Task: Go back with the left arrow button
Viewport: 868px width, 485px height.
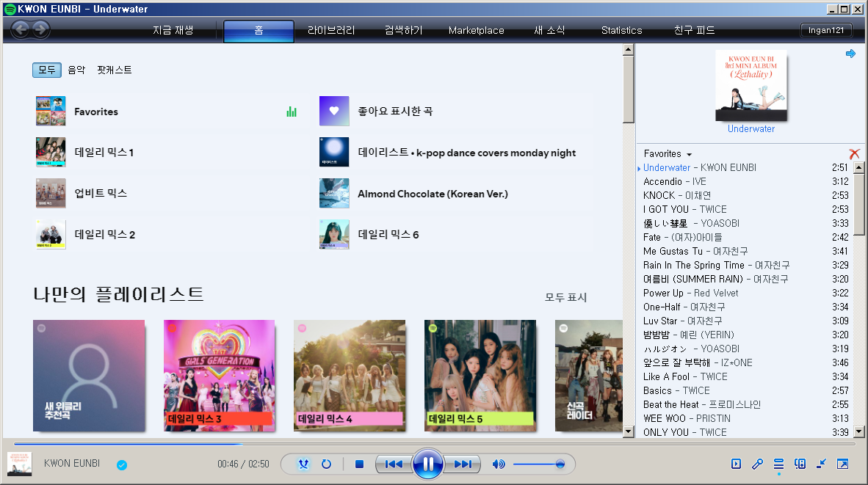Action: (x=21, y=29)
